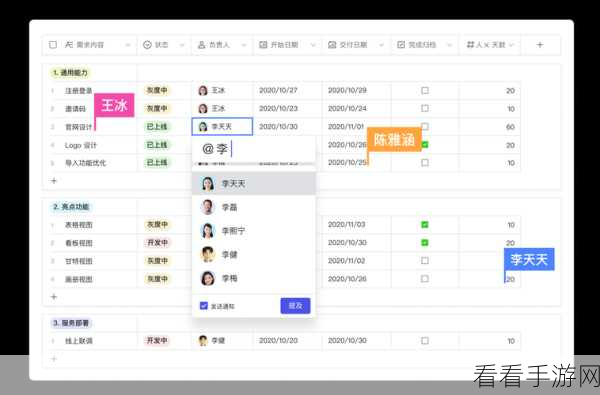
Task: Uncheck 完成归档 box for 表格视图 row
Action: coord(425,225)
